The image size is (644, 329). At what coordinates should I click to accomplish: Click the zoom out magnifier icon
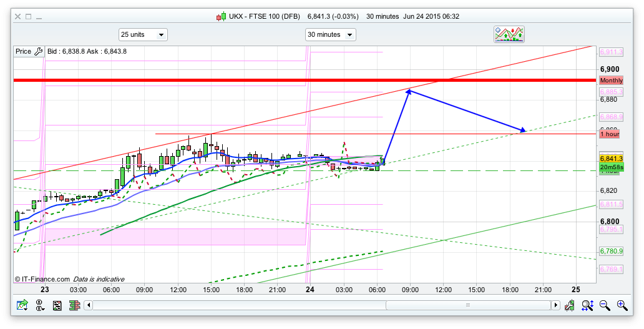[x=604, y=305]
